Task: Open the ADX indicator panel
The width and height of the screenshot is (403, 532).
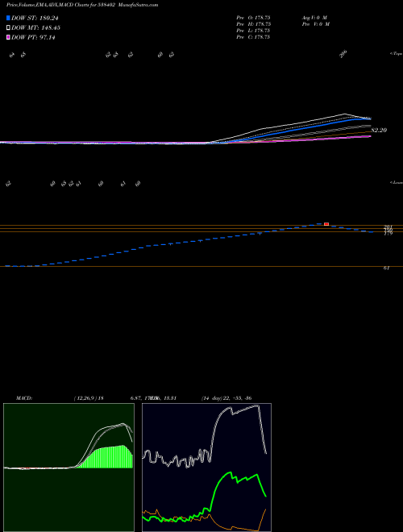Action: [x=206, y=468]
